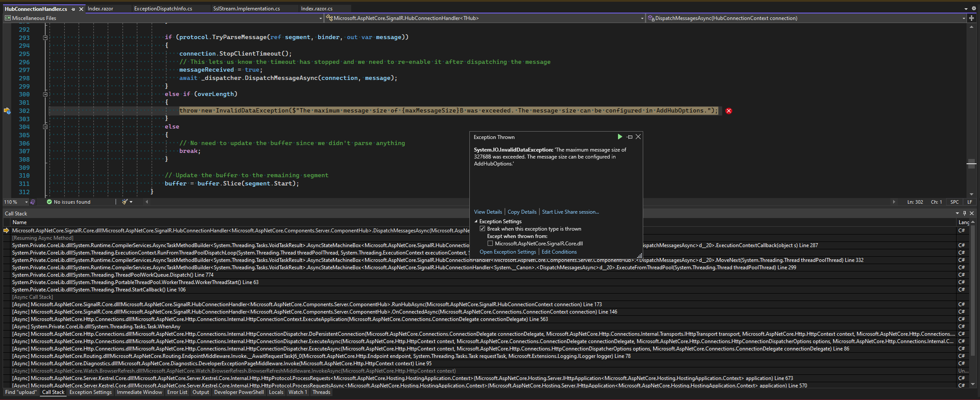The width and height of the screenshot is (980, 400).
Task: Pin the HubConnectionHandler.cs tab
Action: (73, 9)
